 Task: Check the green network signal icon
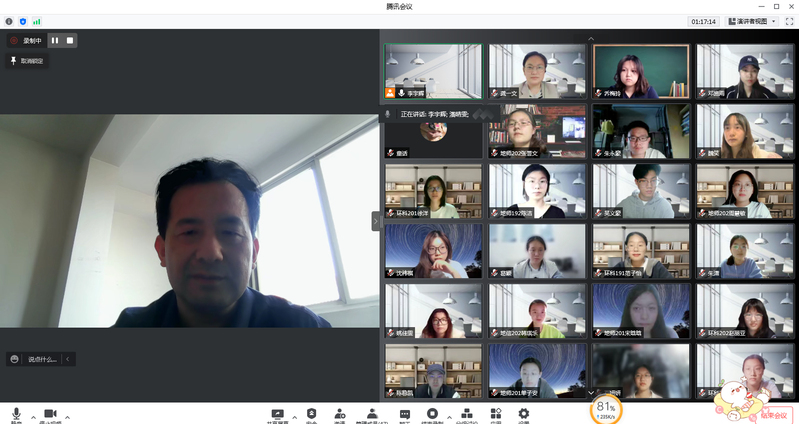[37, 20]
